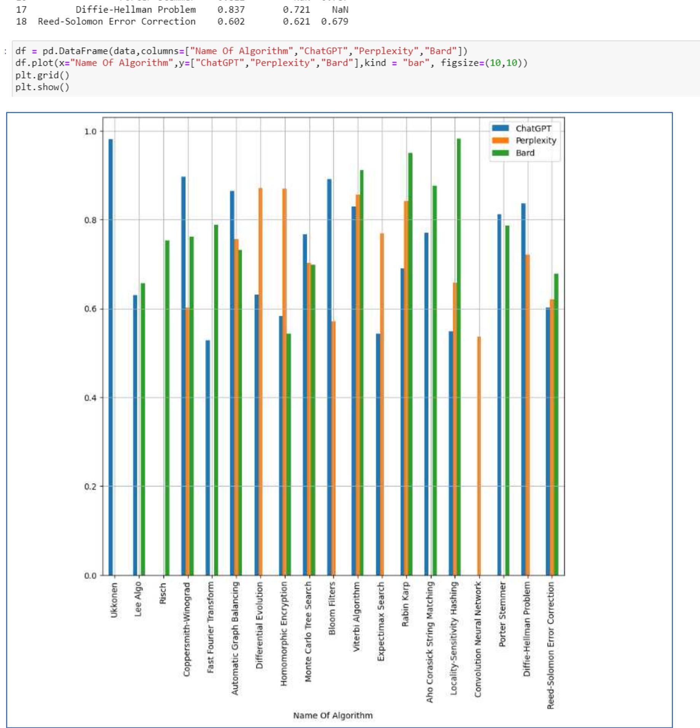Click the 'Perplexity' legend label
The height and width of the screenshot is (728, 700).
(x=536, y=141)
